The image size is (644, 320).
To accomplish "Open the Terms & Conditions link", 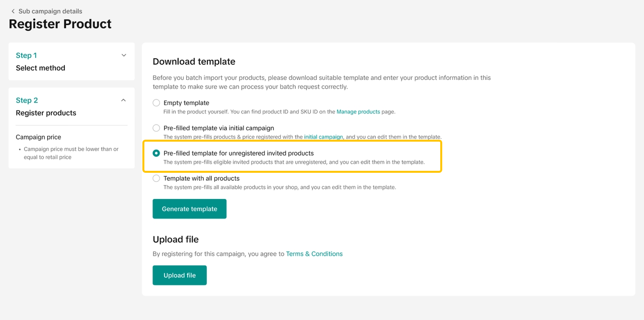I will [314, 254].
